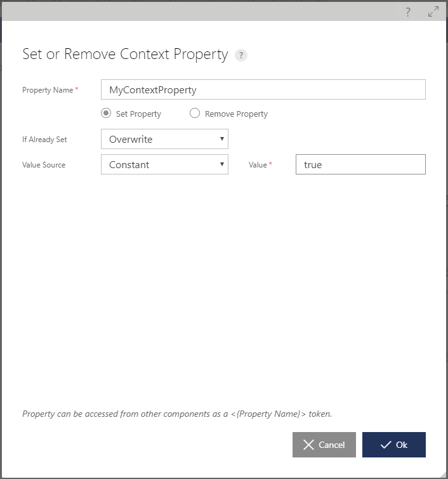The height and width of the screenshot is (479, 448).
Task: Open the Value Source Constant dropdown
Action: pos(164,164)
